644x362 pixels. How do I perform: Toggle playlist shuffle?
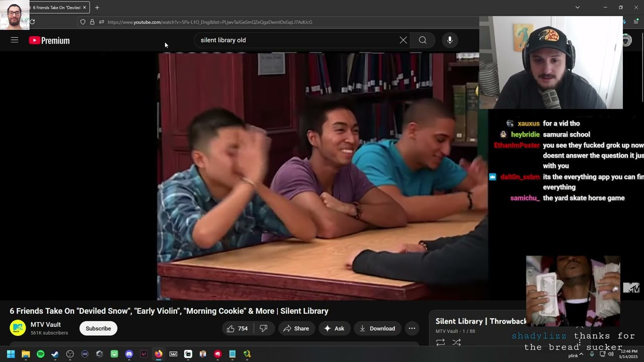pos(456,342)
